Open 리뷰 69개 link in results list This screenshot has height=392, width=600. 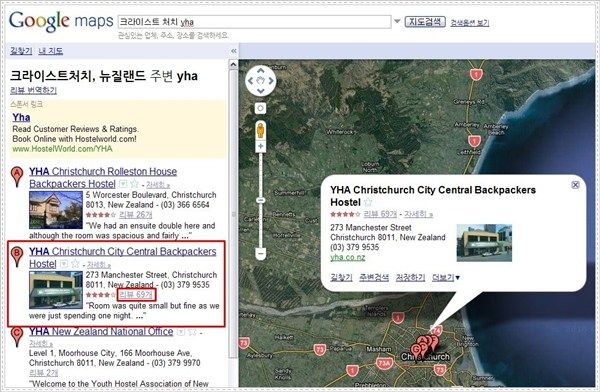[135, 294]
